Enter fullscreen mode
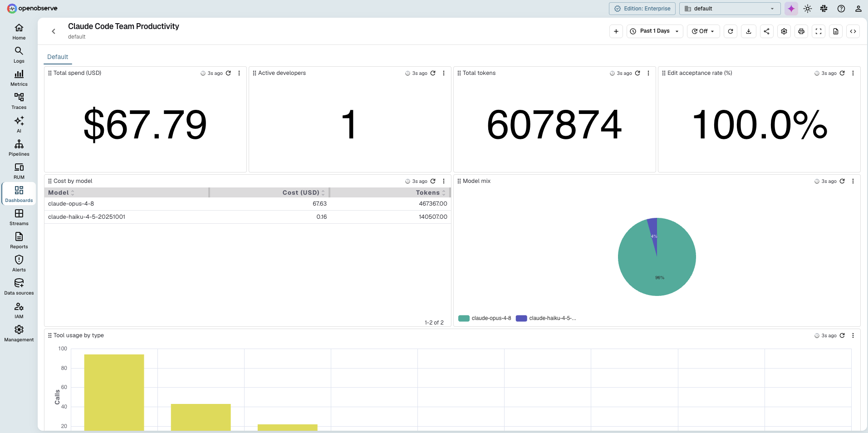 tap(819, 31)
